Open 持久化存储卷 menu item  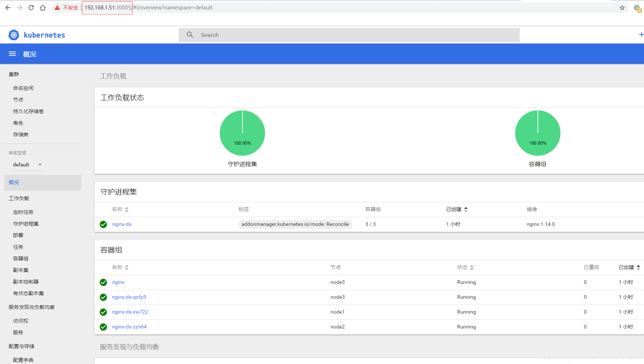28,111
